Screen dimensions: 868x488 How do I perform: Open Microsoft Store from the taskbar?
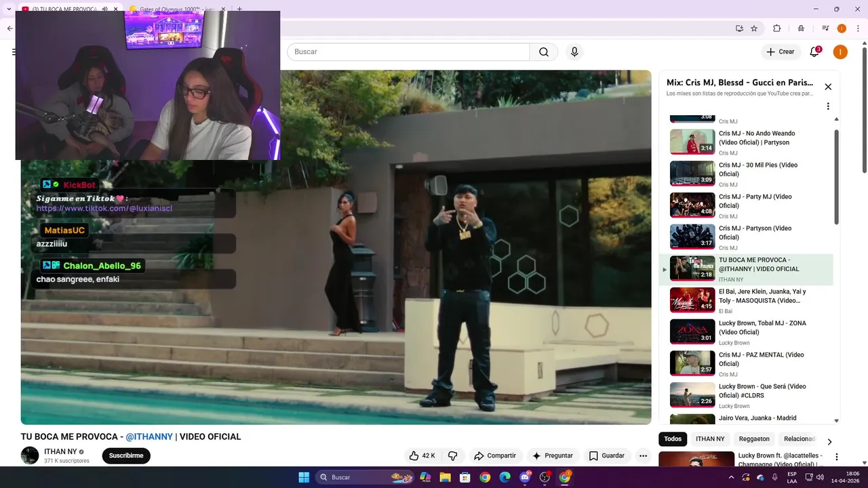coord(465,477)
